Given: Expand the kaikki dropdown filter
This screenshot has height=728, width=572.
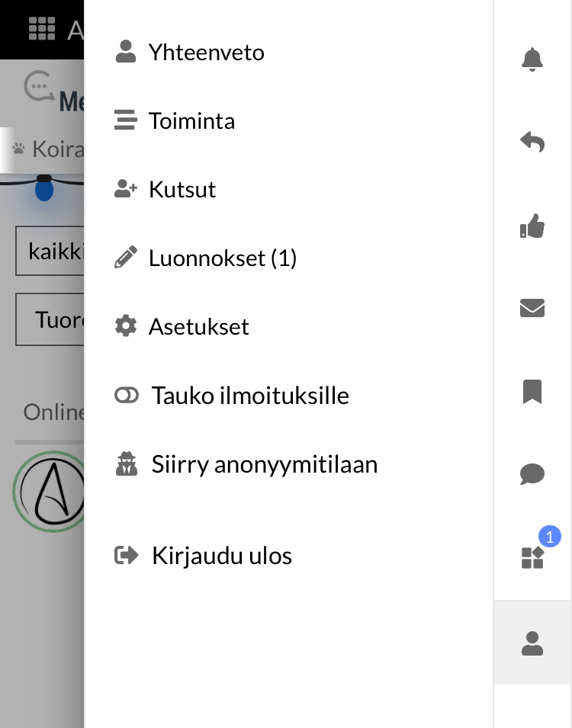Looking at the screenshot, I should coord(50,251).
